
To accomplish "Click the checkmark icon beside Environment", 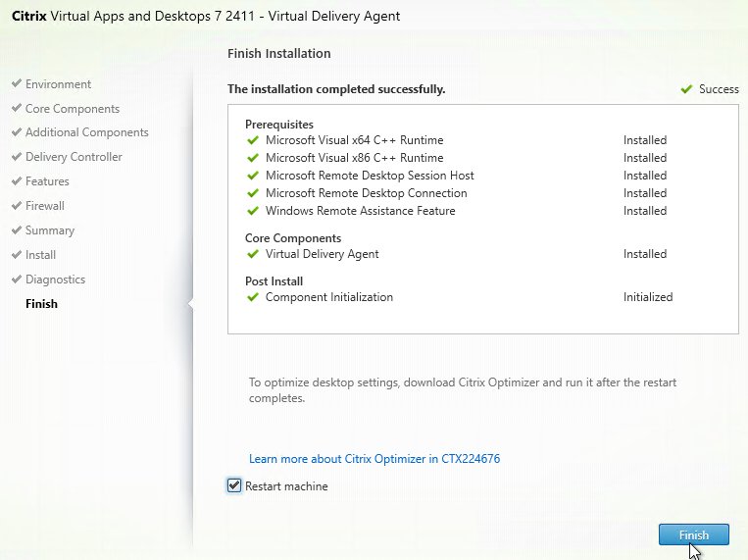I will click(x=17, y=83).
